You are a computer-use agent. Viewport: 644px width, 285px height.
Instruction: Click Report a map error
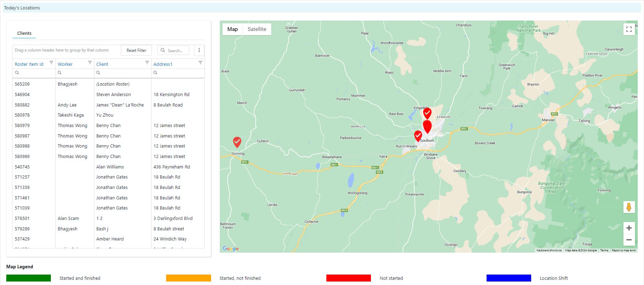coord(624,250)
